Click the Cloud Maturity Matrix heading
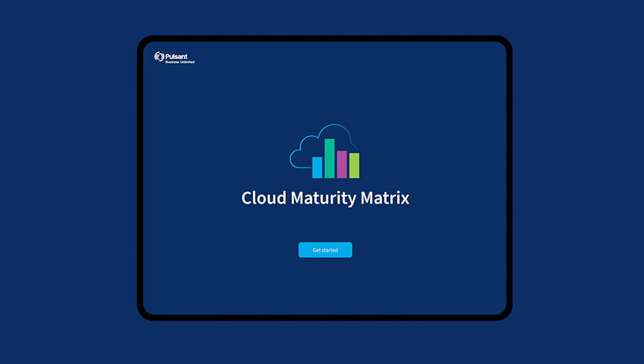This screenshot has height=364, width=644. click(x=325, y=198)
